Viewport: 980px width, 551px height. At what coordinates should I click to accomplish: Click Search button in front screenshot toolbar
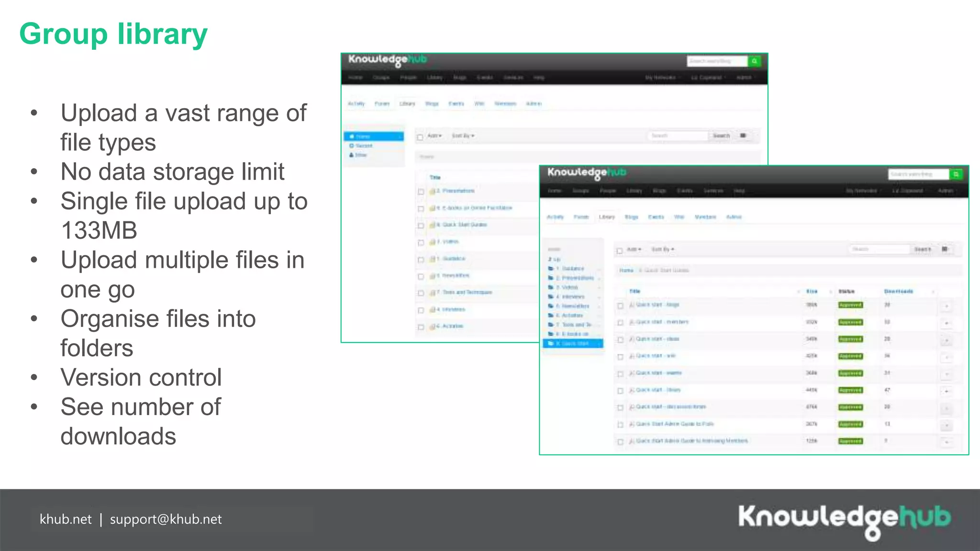[x=923, y=249]
